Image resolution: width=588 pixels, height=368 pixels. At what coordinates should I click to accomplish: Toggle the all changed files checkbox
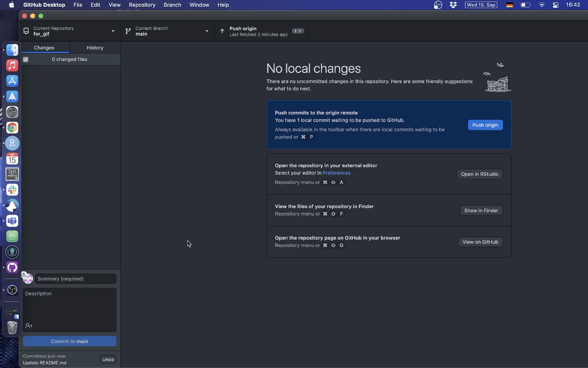pos(26,60)
